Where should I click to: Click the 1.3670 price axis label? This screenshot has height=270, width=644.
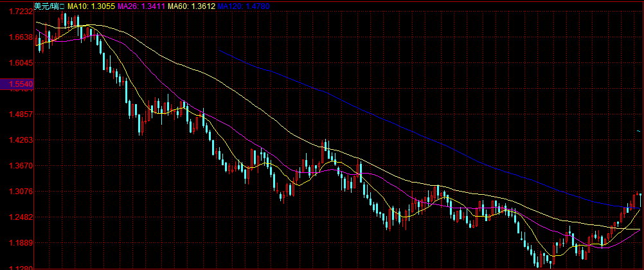(x=20, y=166)
